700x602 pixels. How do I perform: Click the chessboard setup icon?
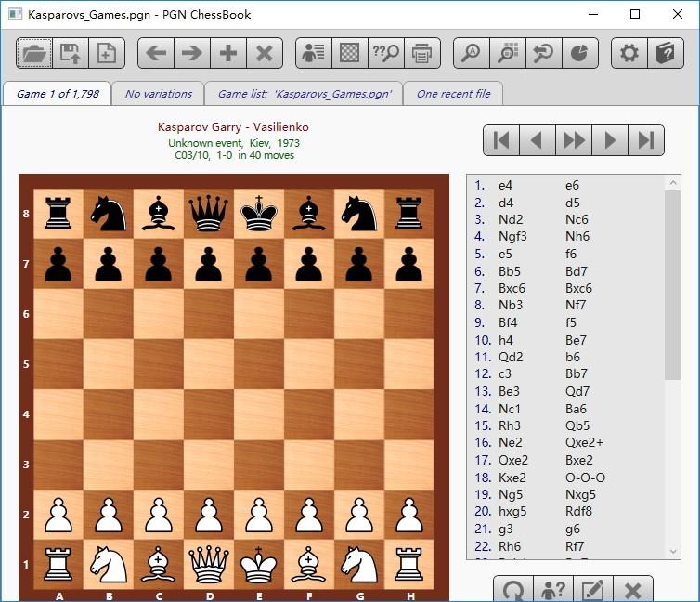350,53
